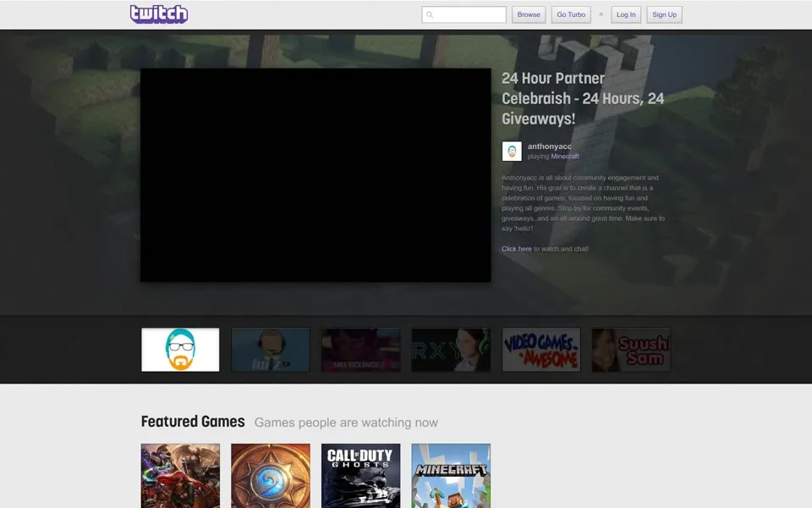Viewport: 812px width, 508px height.
Task: Open the 24 Hour Partner Celebraish stream title
Action: point(583,98)
